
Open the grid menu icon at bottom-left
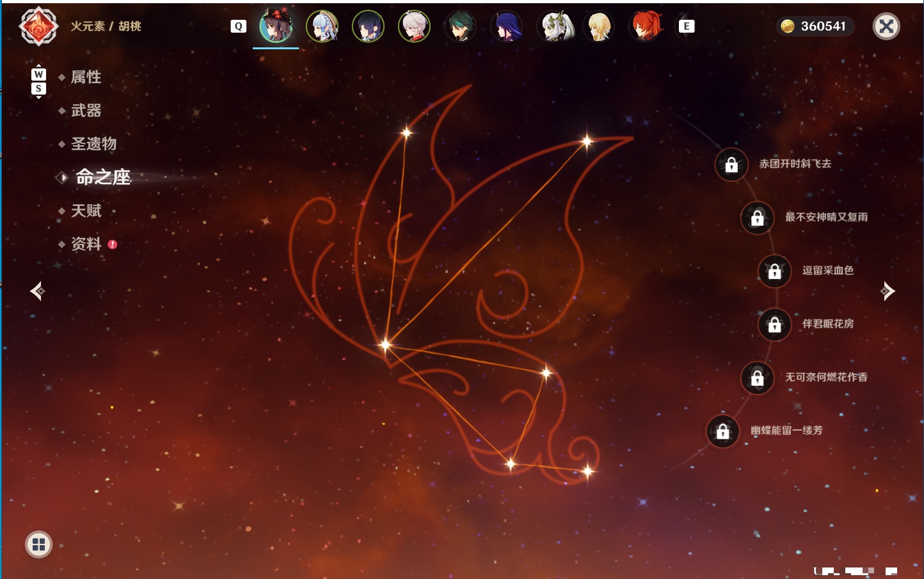38,544
